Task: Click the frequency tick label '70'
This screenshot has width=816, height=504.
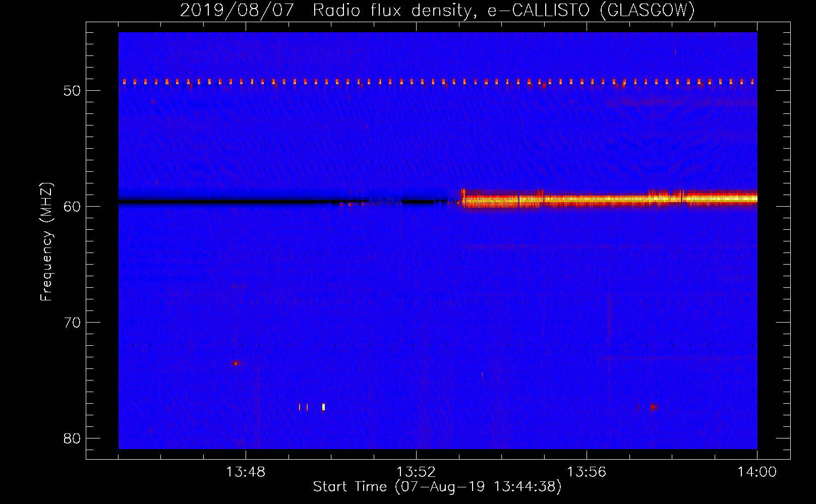Action: point(73,323)
